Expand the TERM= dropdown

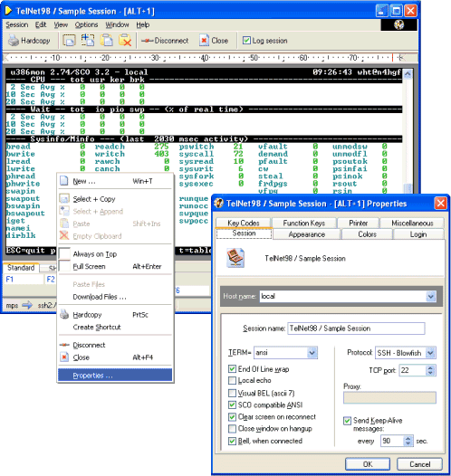click(x=312, y=352)
